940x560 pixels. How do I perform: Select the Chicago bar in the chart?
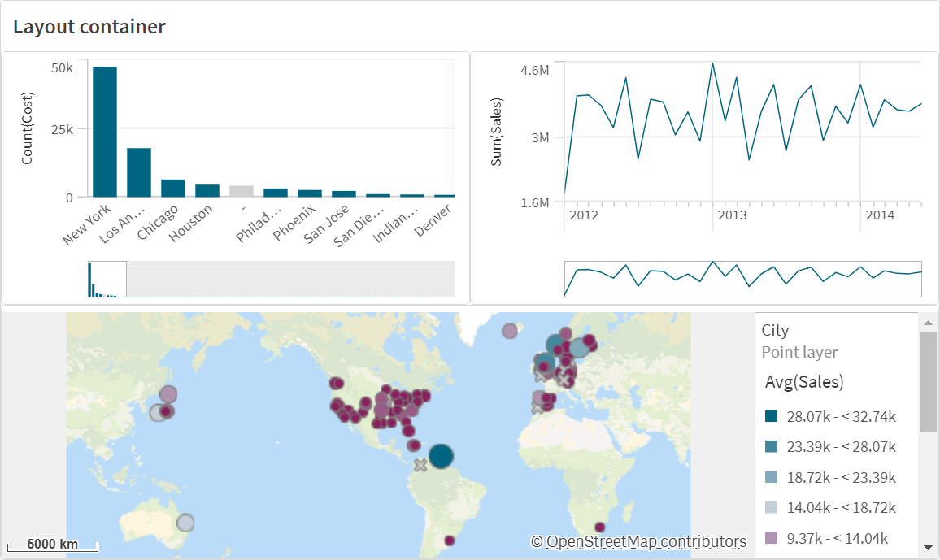172,189
